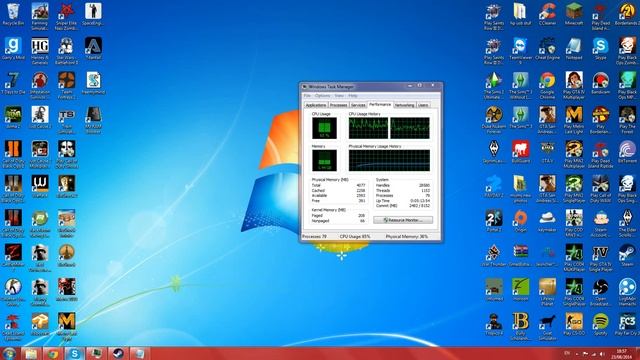Screen dimensions: 640x360
Task: Launch War Thunder desktop shortcut
Action: click(494, 255)
